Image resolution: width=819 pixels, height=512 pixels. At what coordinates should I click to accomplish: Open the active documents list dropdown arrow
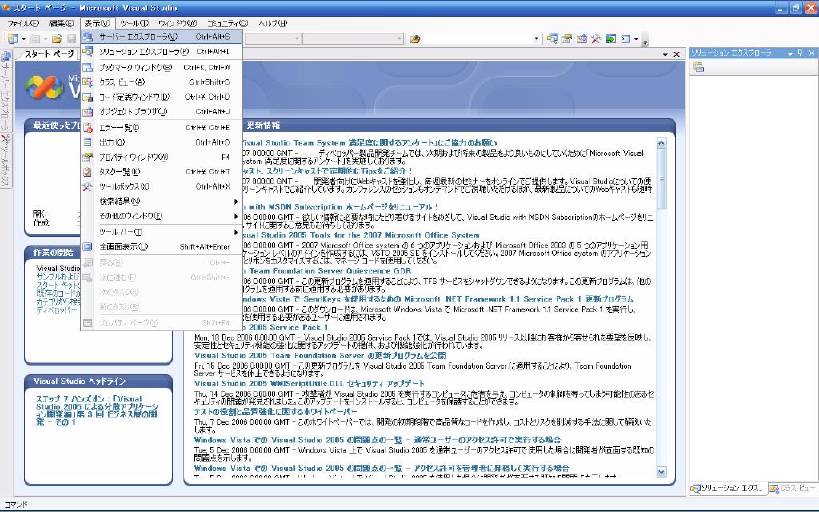coord(665,54)
